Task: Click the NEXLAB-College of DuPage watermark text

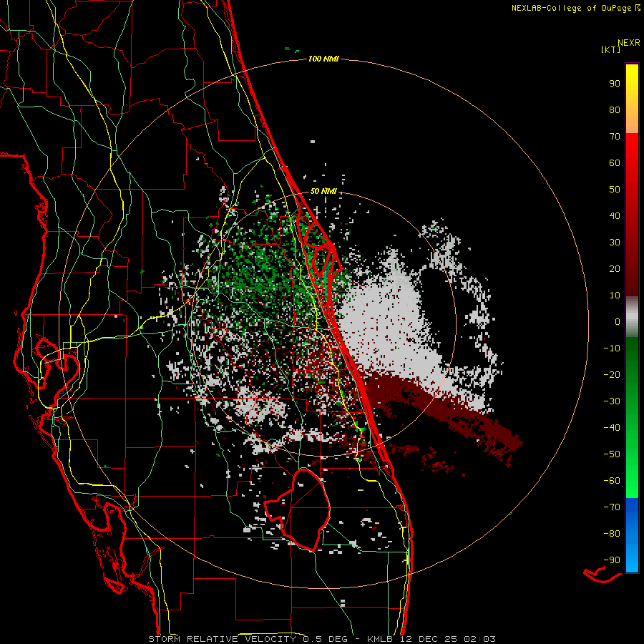Action: coord(575,8)
